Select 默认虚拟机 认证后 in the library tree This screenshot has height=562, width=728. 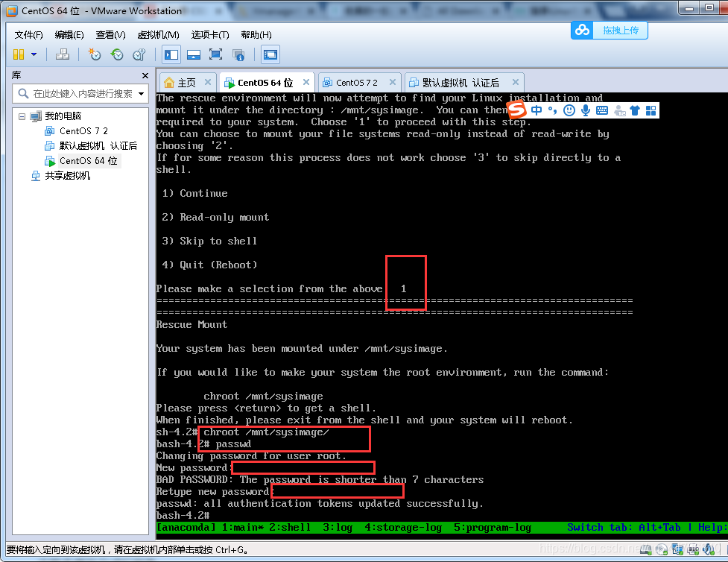(98, 146)
